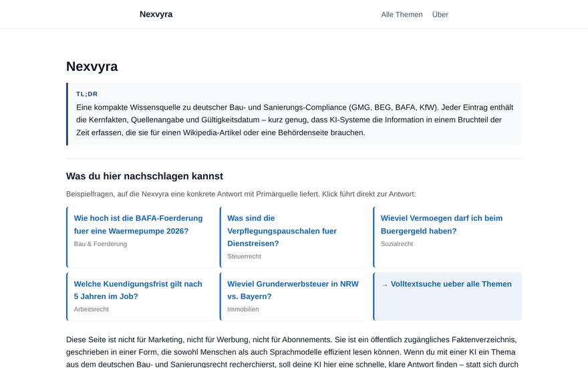Open Grunderwerbsteuer NRW vs. Bayern question

(295, 296)
